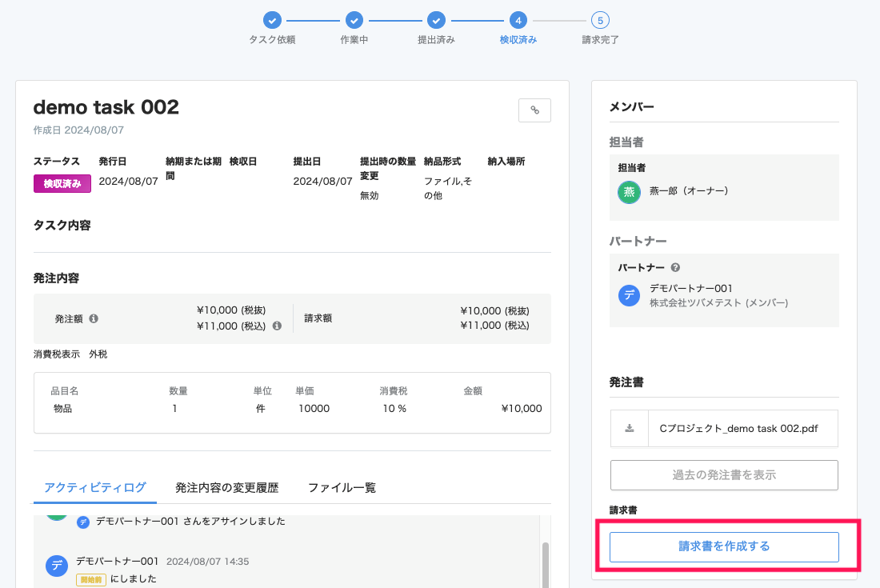Click the info icon next to 発注額

(x=94, y=318)
